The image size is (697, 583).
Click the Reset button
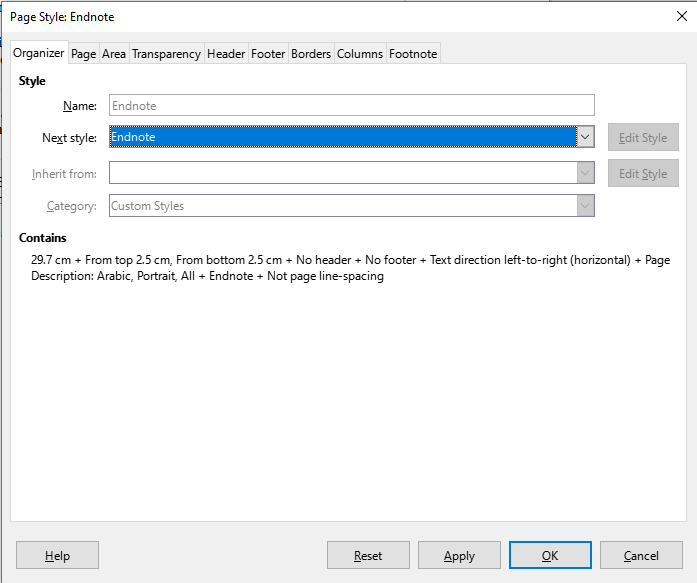pyautogui.click(x=368, y=555)
